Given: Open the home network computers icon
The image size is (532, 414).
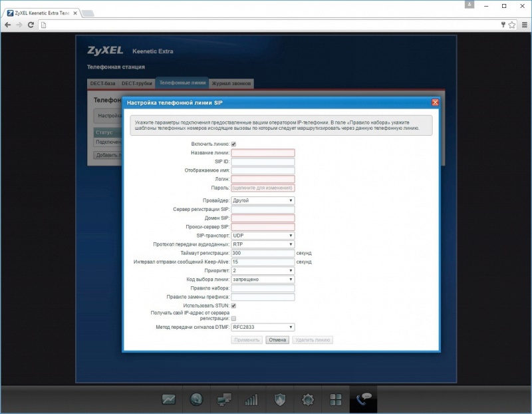Looking at the screenshot, I should pos(224,399).
